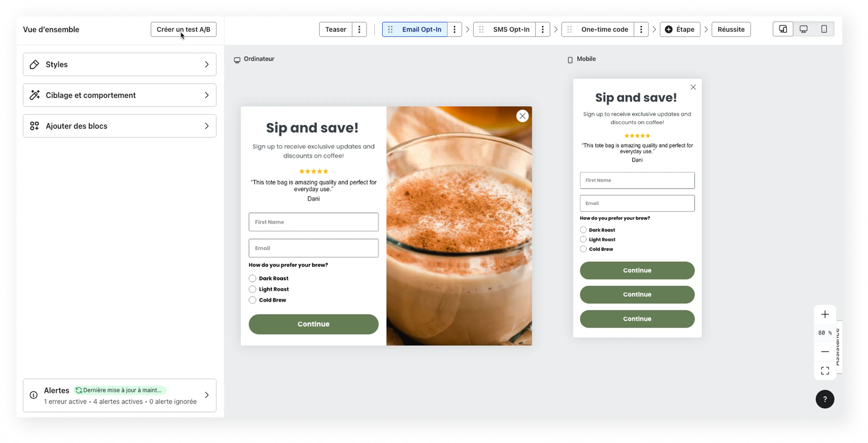Viewport: 868px width, 443px height.
Task: Click the zoom in plus icon
Action: pyautogui.click(x=825, y=315)
